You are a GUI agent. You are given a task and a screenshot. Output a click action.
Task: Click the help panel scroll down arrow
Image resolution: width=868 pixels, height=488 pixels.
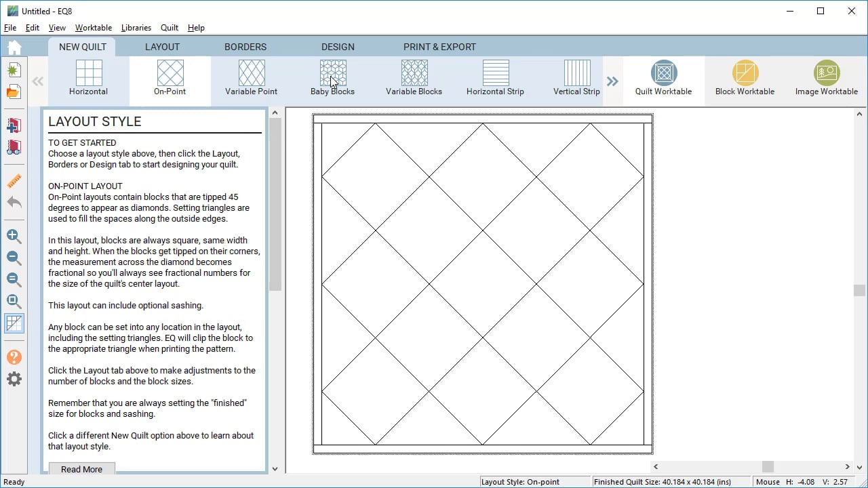pos(275,468)
